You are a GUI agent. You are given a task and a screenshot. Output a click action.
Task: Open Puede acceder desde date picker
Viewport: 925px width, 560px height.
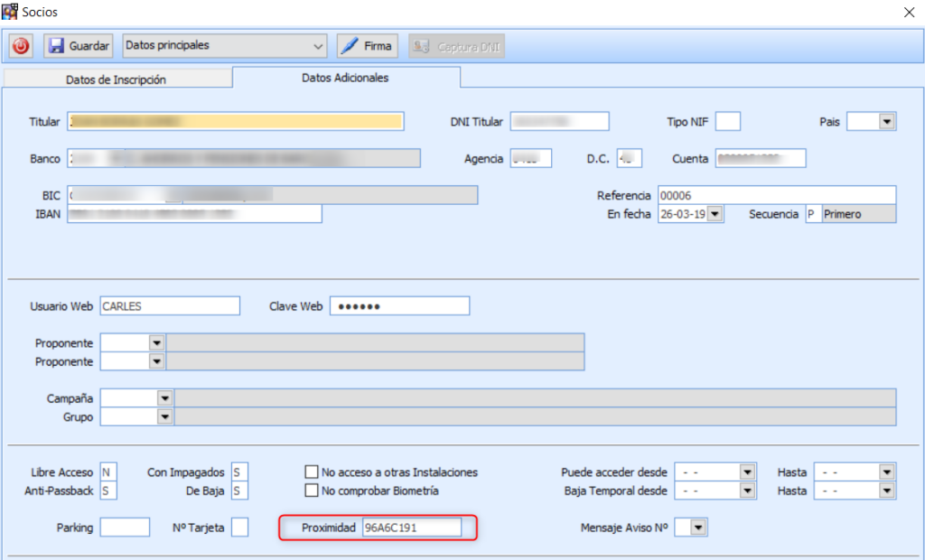point(746,472)
